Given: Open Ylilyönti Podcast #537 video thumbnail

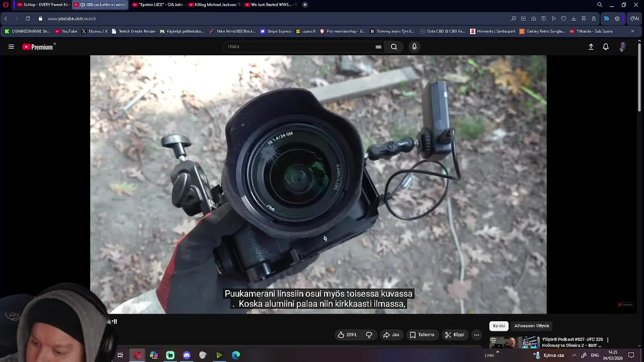Looking at the screenshot, I should click(514, 343).
